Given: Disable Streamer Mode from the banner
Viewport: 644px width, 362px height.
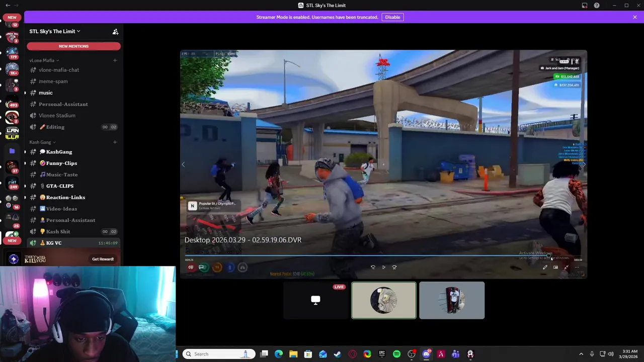Looking at the screenshot, I should coord(392,17).
